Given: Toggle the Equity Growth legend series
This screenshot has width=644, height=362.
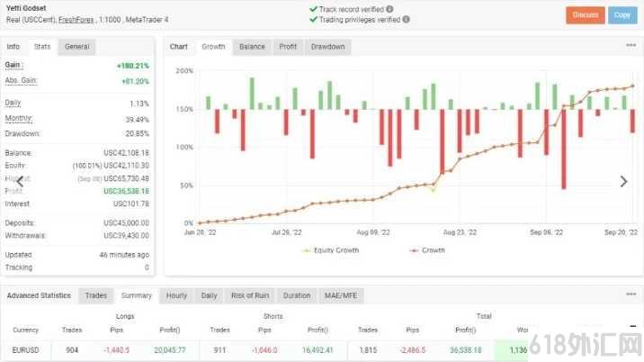Looking at the screenshot, I should point(331,250).
